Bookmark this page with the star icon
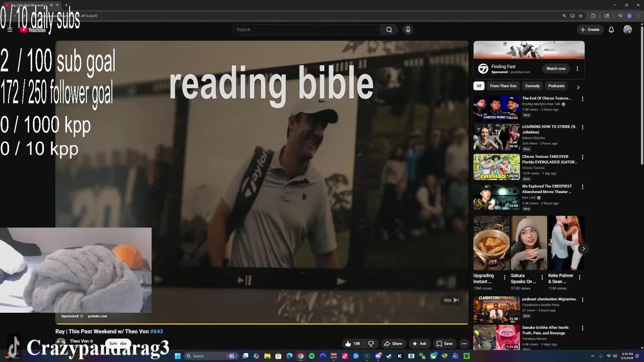644x362 pixels. (x=581, y=16)
